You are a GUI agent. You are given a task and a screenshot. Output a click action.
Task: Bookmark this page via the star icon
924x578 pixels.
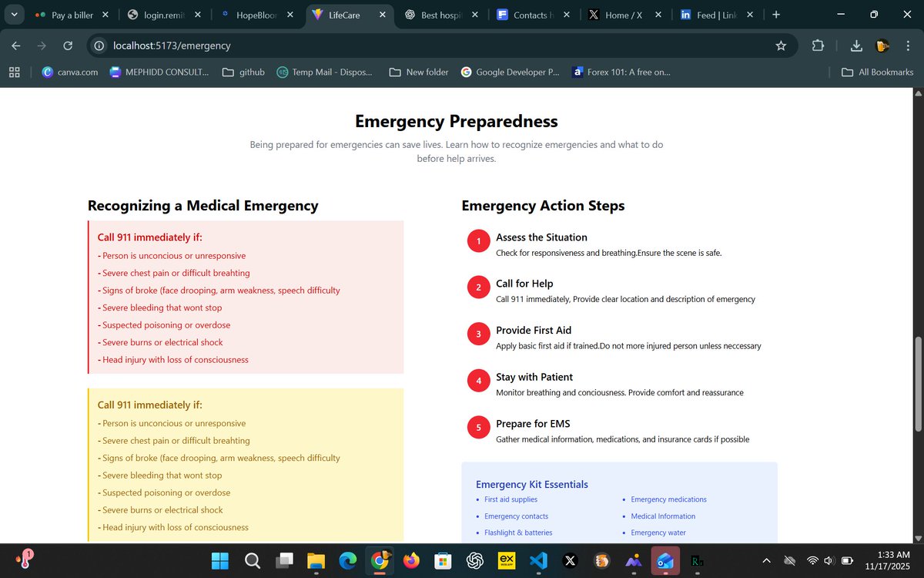click(781, 45)
